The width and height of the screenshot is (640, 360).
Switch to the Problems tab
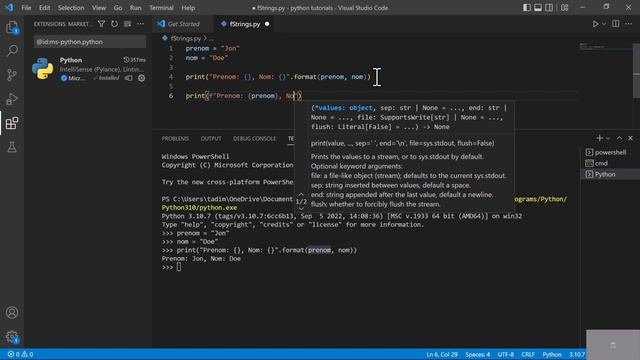pyautogui.click(x=175, y=139)
